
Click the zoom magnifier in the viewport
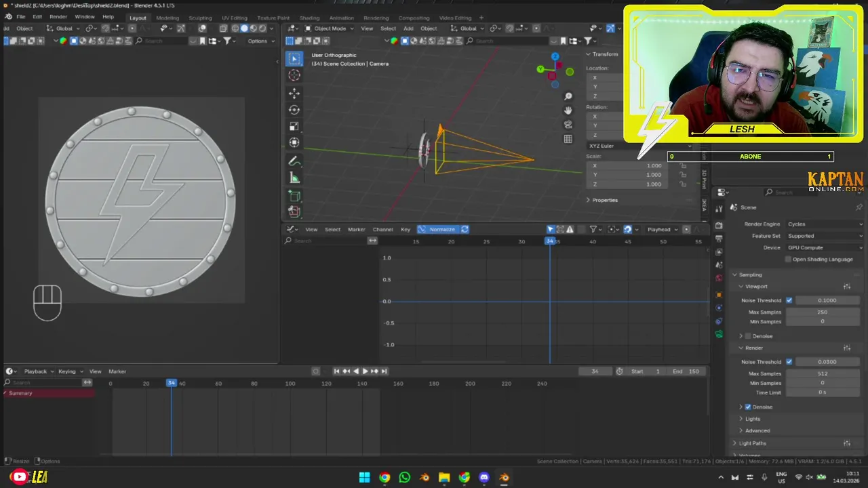[568, 96]
